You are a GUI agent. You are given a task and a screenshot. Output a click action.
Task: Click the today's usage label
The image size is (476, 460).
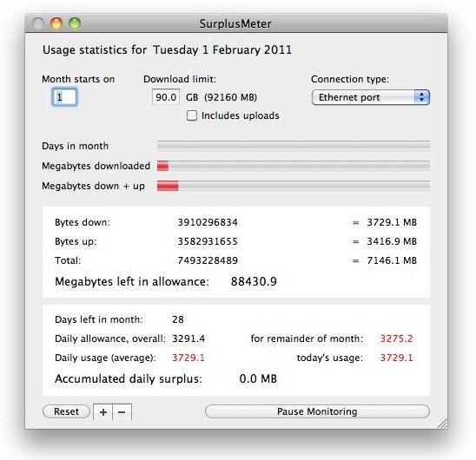click(x=330, y=358)
